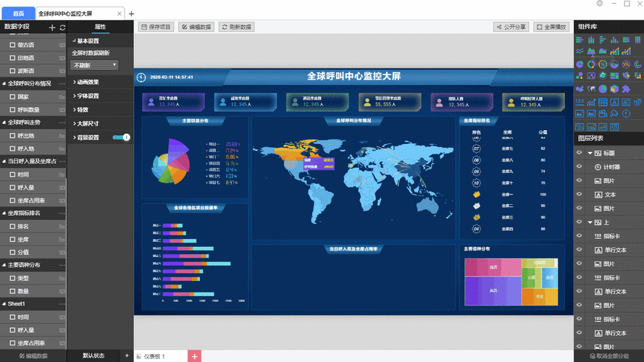This screenshot has height=362, width=644.
Task: Add a new dashboard with the pink plus button
Action: [194, 356]
